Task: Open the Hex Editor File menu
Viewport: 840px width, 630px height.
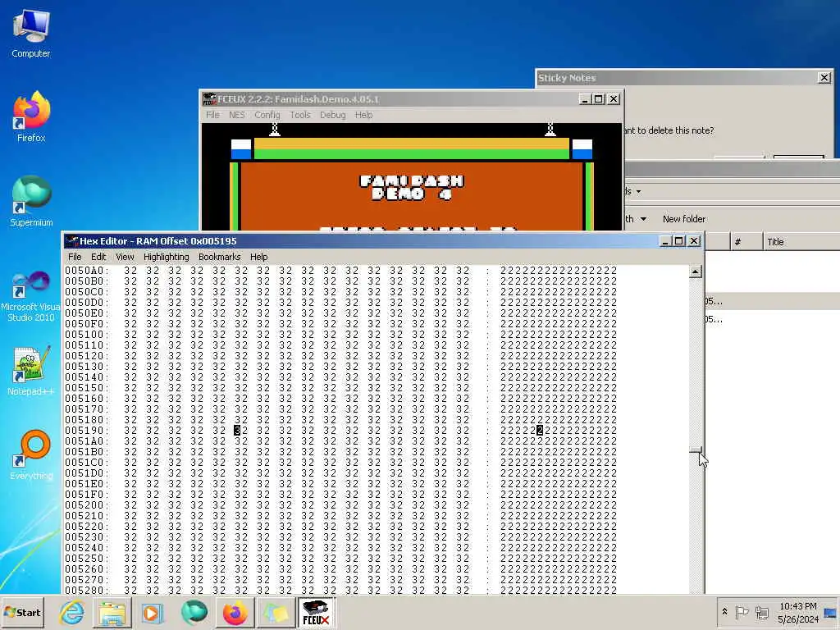Action: tap(75, 257)
